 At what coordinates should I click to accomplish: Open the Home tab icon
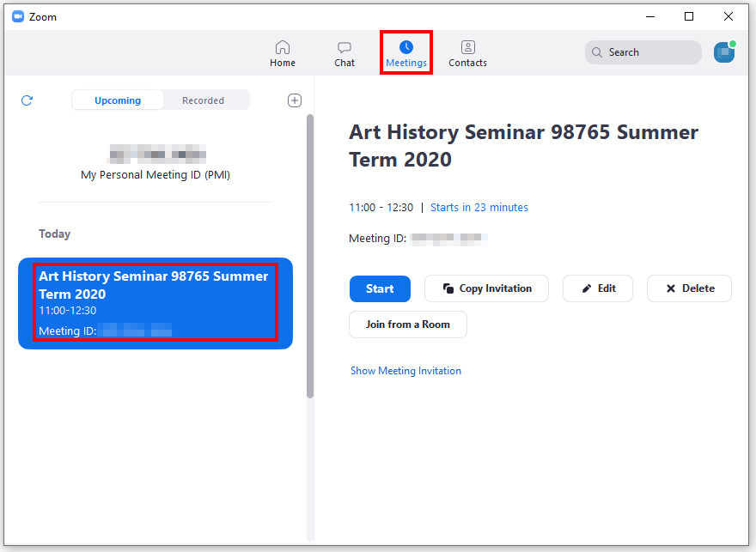283,47
